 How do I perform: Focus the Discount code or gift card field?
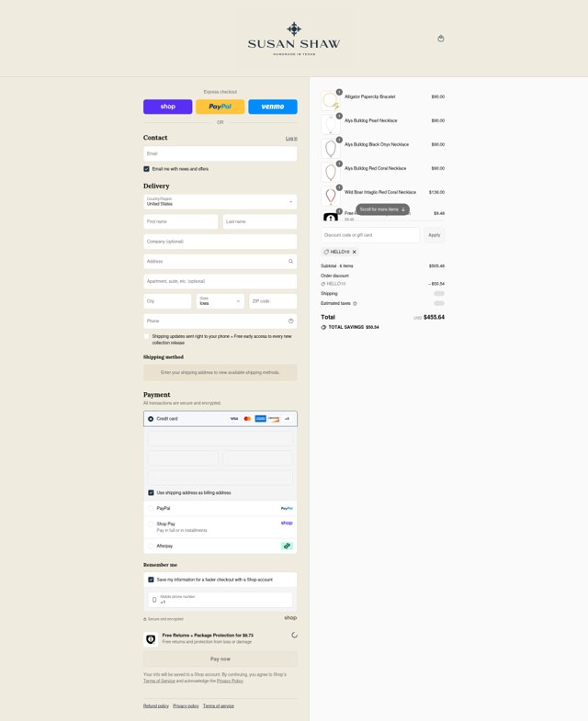coord(370,235)
